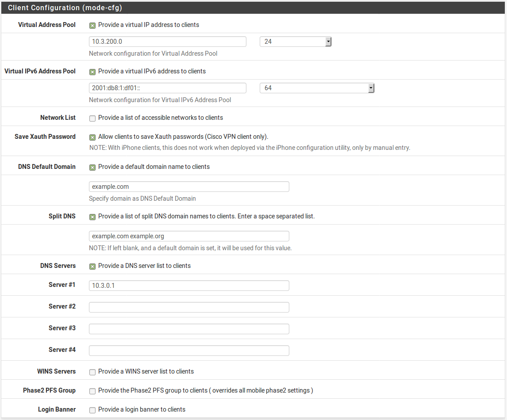Screen dimensions: 507x420
Task: Click the empty Server #4 input box
Action: tap(189, 351)
